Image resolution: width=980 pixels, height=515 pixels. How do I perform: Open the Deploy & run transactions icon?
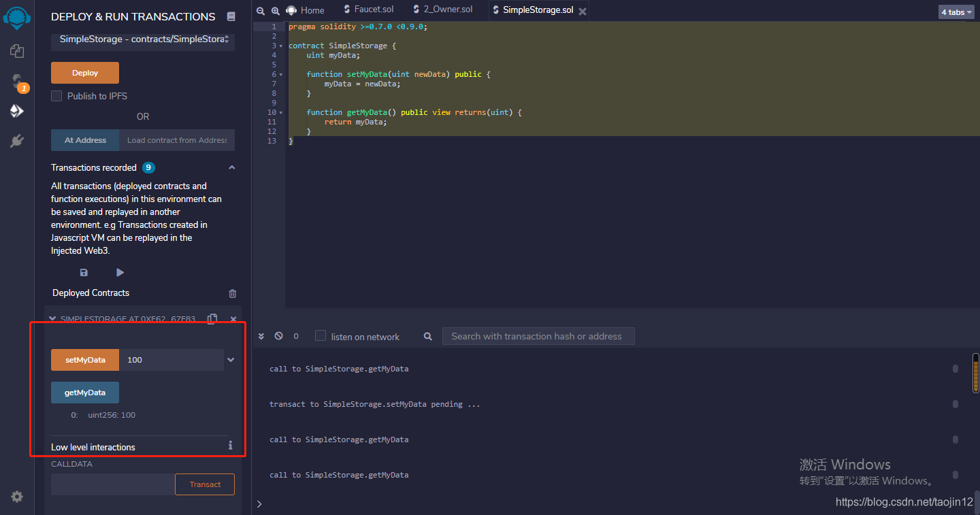pos(17,111)
